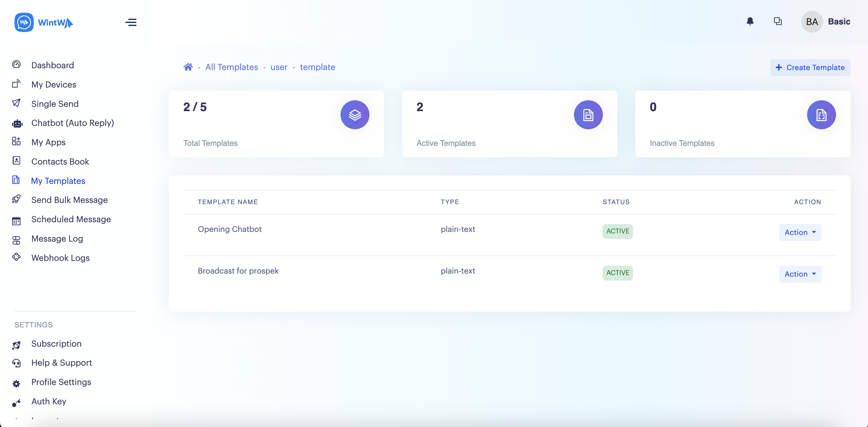
Task: Go to My Devices menu item
Action: (54, 84)
